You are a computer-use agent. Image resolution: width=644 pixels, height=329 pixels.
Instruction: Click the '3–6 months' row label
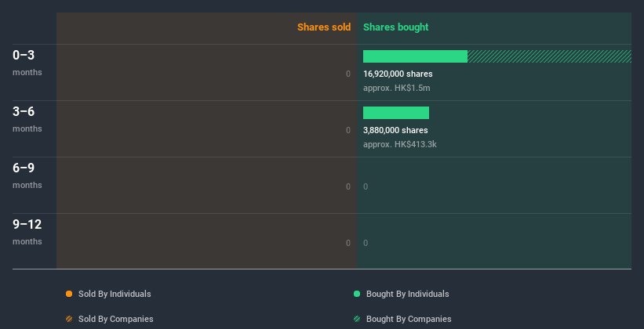(27, 119)
